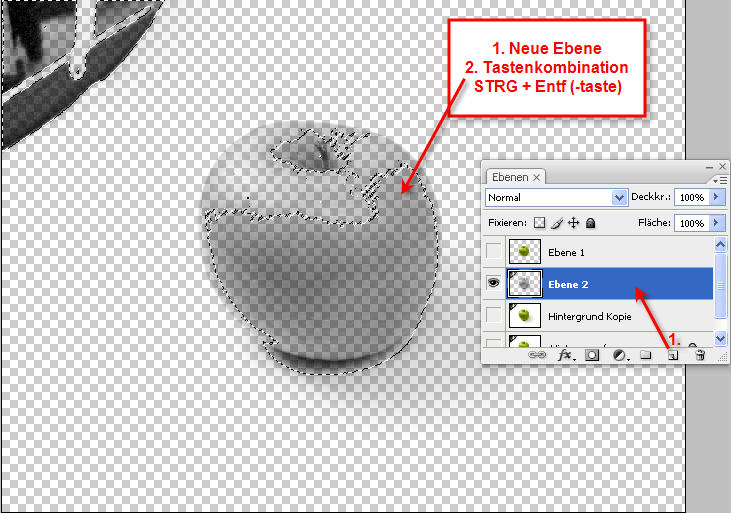
Task: Delete layer with trash icon
Action: tap(700, 355)
